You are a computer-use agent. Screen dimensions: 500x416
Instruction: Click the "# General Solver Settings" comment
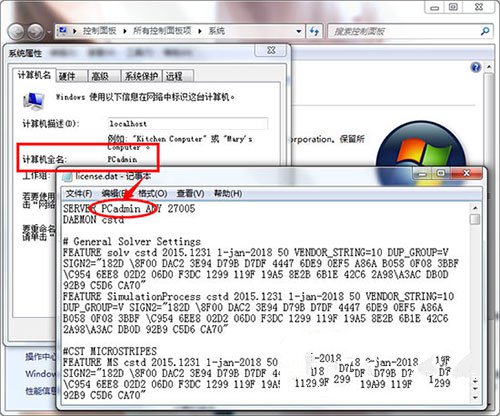[x=132, y=241]
